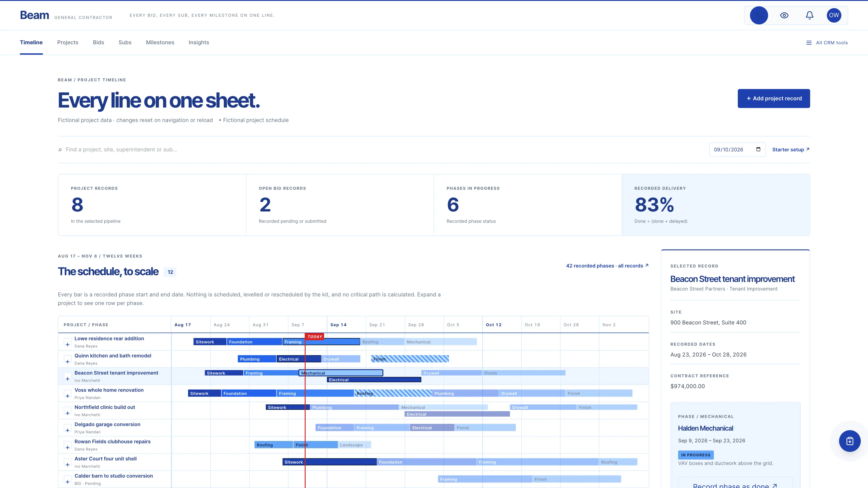Select the Rowan Fields Roofing bar
This screenshot has height=488, width=868.
274,445
